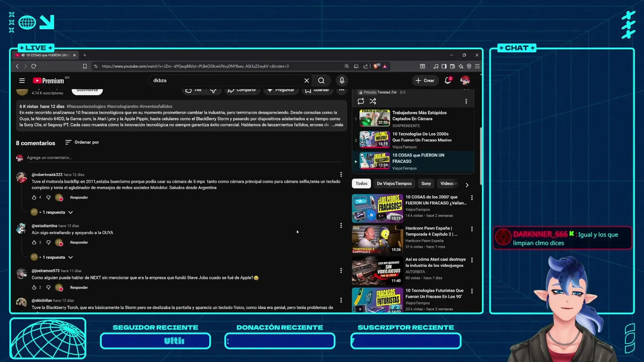Screen dimensions: 644x362
Task: Open the Brave Shields lion icon
Action: tap(376, 66)
